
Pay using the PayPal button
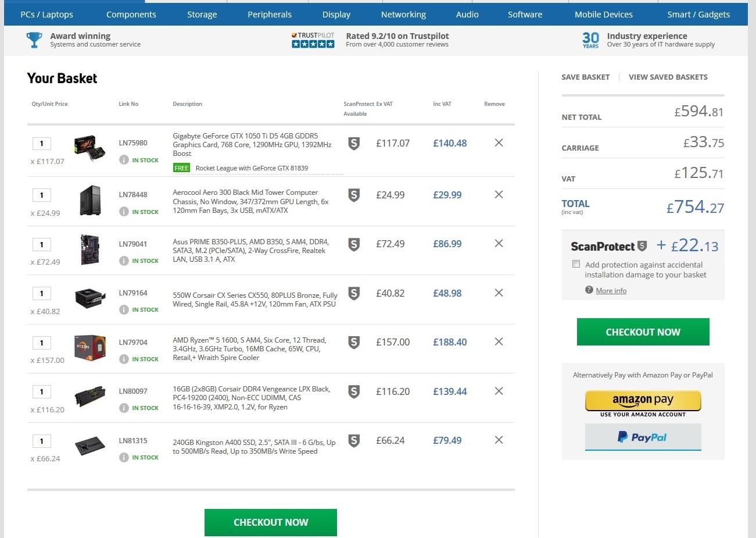click(x=643, y=437)
